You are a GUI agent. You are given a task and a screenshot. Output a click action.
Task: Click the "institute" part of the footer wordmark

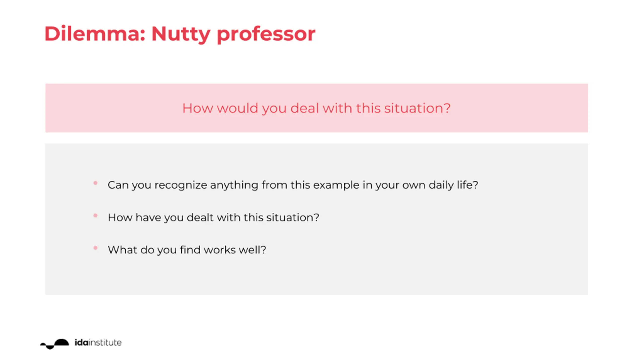coord(105,342)
